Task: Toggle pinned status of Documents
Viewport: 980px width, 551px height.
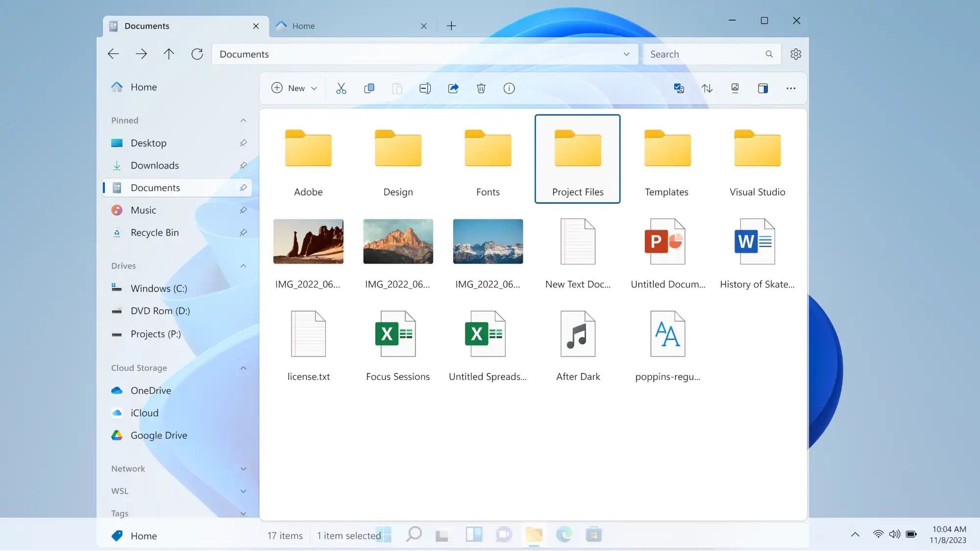Action: 243,188
